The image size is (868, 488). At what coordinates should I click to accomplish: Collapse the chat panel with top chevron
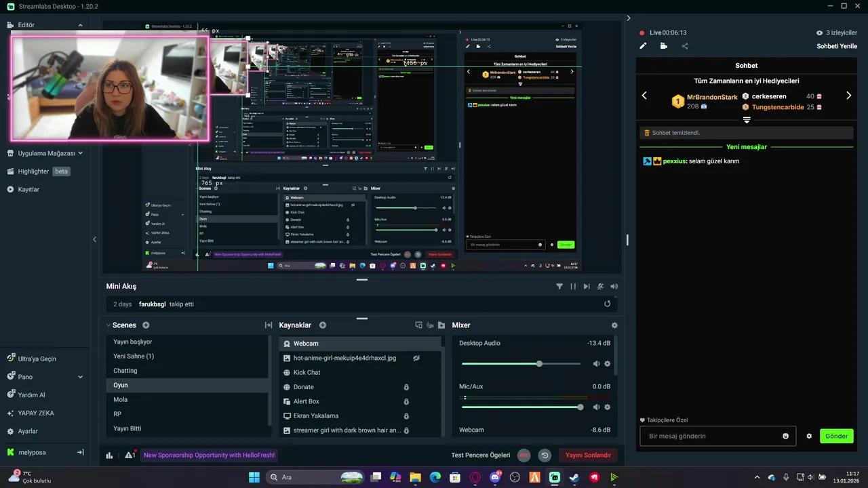click(x=629, y=18)
